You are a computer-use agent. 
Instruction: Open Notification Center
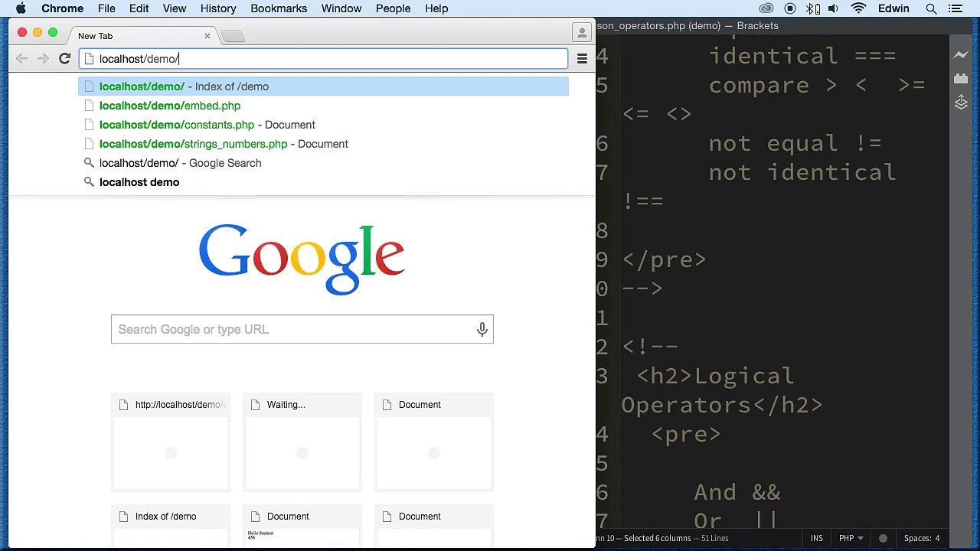(x=956, y=8)
